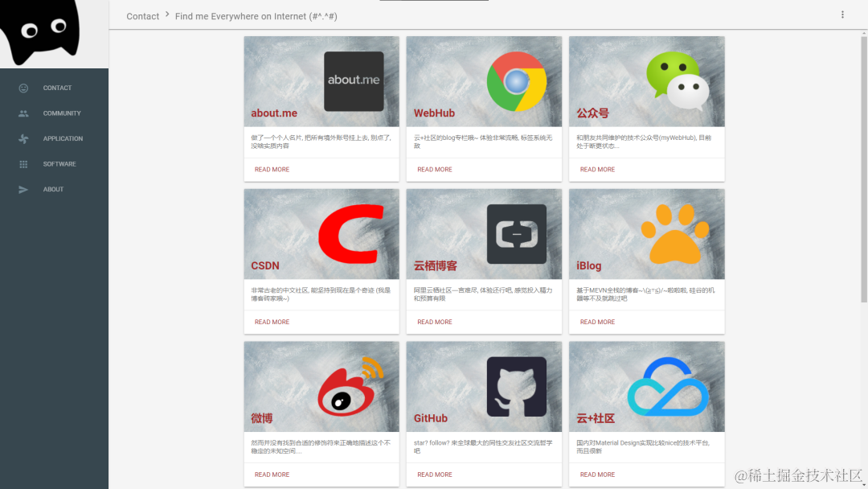Click the 云栖博客 card title
This screenshot has height=489, width=868.
point(435,266)
